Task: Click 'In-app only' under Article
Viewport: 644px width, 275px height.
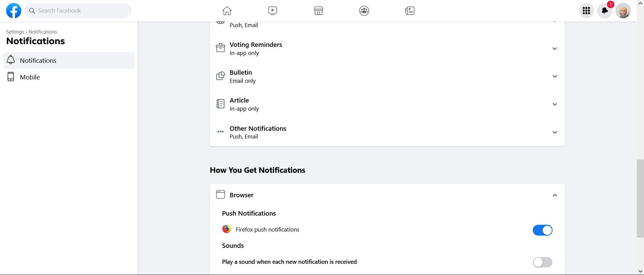Action: (244, 109)
